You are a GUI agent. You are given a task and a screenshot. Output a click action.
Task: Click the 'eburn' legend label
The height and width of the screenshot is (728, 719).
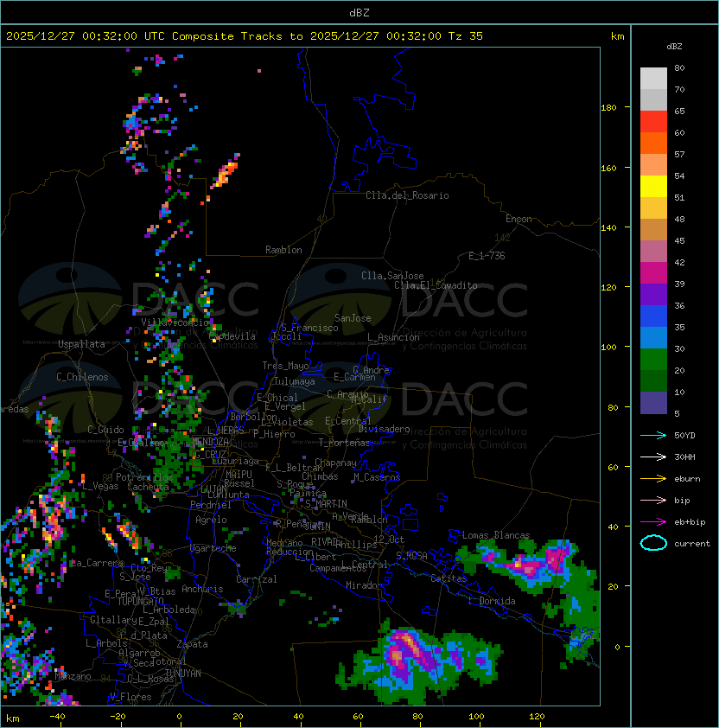coord(687,479)
